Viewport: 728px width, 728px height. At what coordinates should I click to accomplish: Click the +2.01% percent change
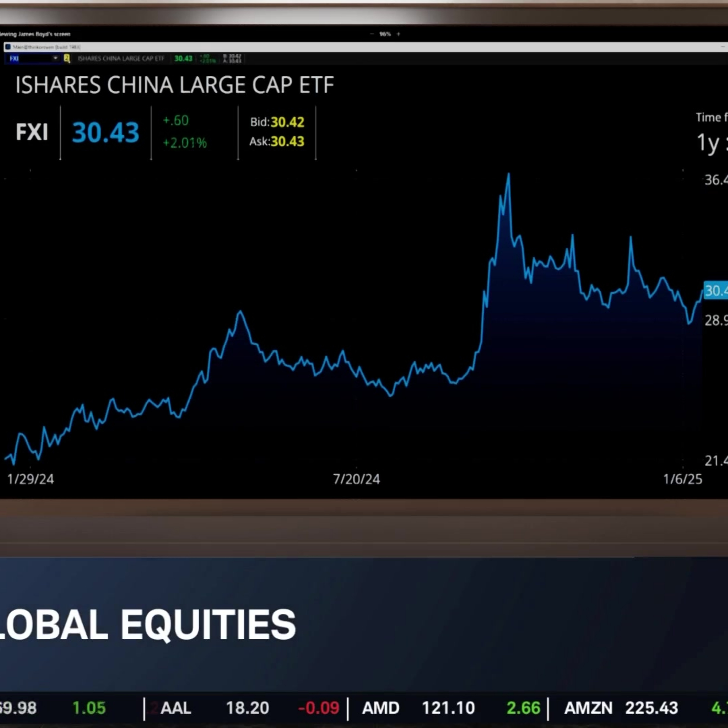pyautogui.click(x=185, y=143)
